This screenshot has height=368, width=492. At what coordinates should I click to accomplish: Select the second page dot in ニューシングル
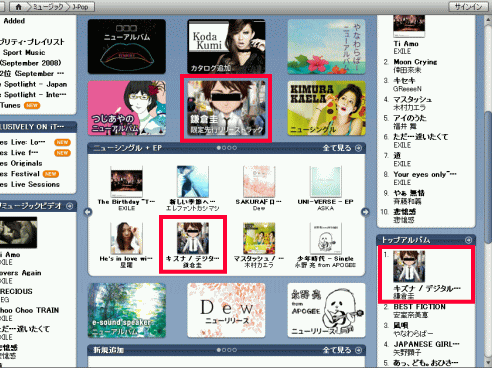pos(224,148)
